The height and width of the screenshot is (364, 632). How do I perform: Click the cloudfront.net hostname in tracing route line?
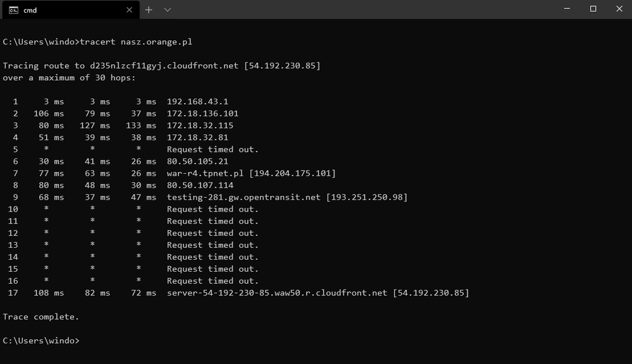164,66
